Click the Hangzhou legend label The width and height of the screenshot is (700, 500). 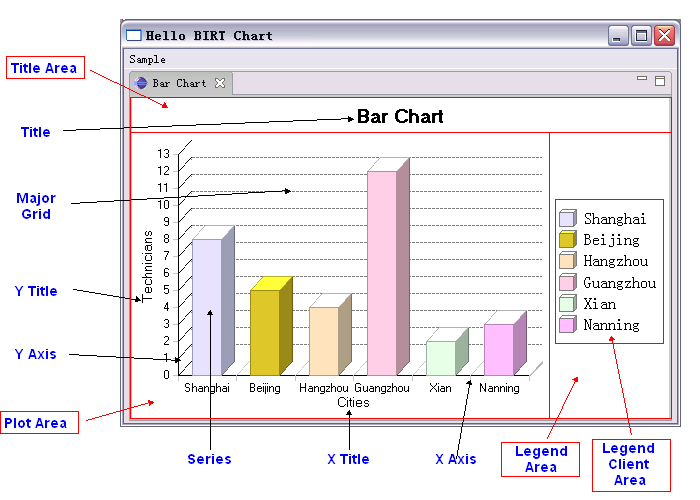coord(616,261)
